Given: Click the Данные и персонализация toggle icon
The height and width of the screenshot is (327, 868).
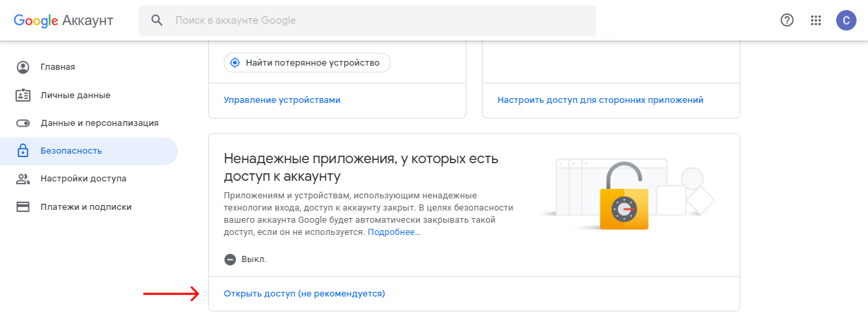Looking at the screenshot, I should (23, 123).
